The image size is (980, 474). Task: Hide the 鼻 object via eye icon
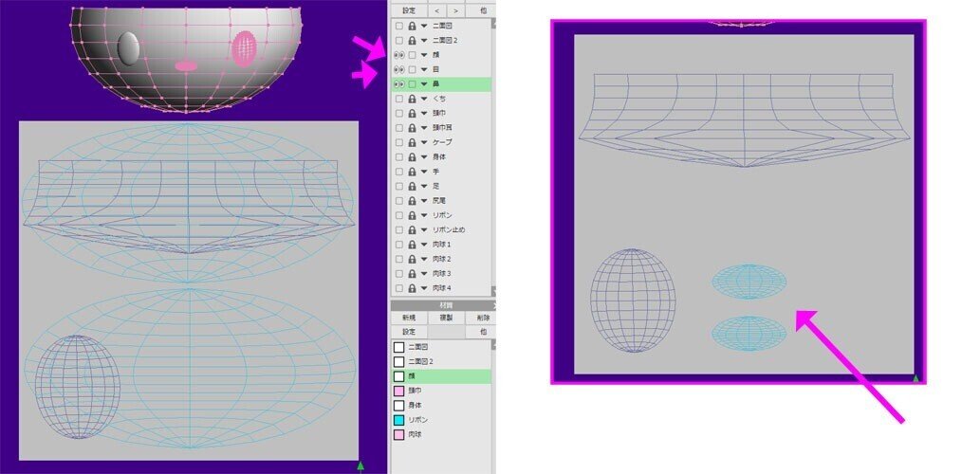pyautogui.click(x=398, y=83)
